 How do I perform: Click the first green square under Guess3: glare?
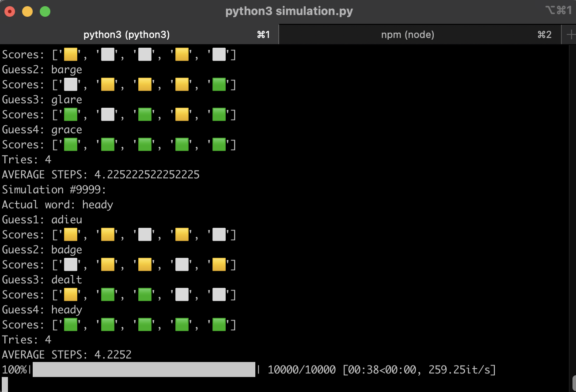coord(71,115)
